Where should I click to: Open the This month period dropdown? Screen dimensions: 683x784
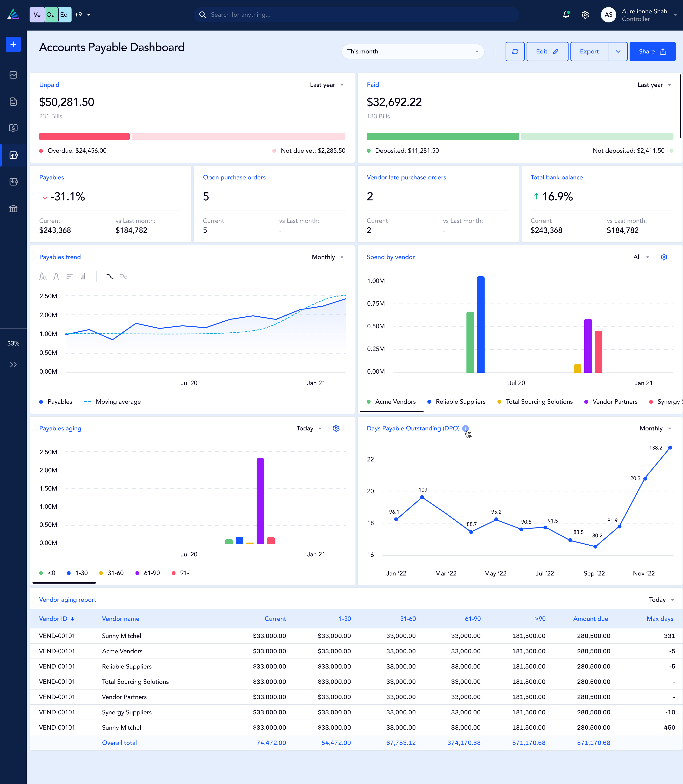(x=412, y=52)
